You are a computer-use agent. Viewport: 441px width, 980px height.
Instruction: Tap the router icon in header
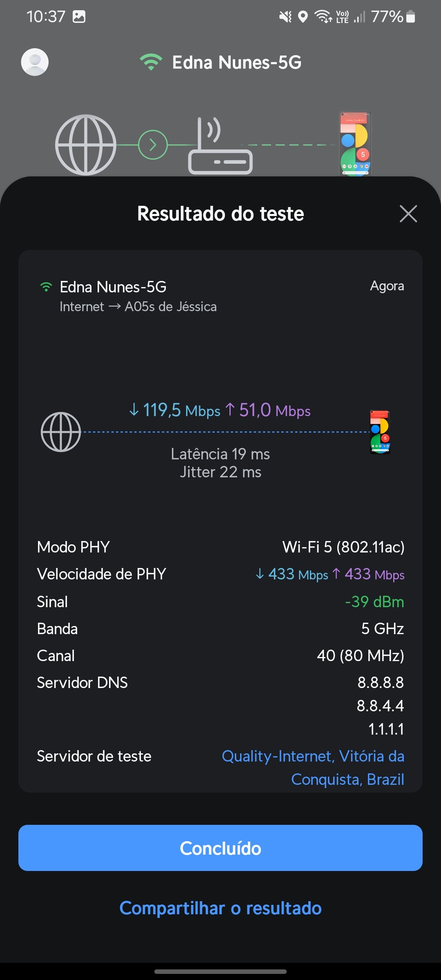click(x=220, y=147)
